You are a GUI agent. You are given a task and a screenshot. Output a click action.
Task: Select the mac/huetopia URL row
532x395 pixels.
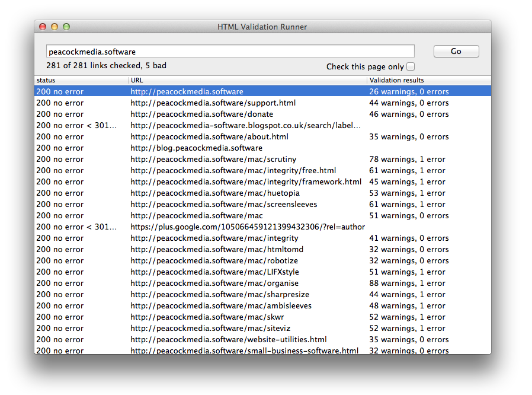[215, 193]
